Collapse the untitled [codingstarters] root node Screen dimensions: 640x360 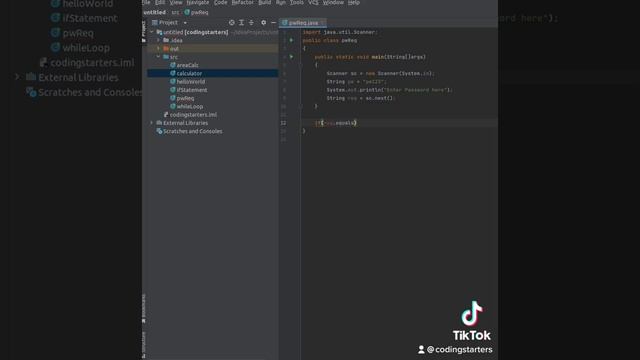coord(152,32)
